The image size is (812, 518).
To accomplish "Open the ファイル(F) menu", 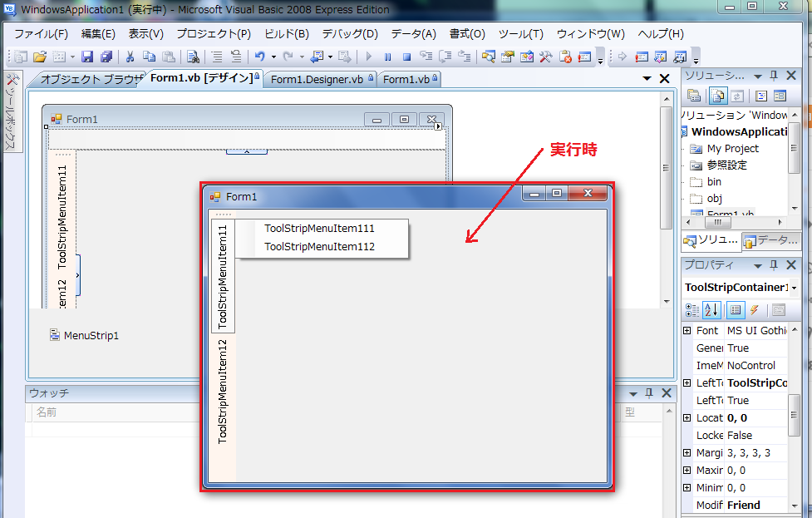I will [41, 34].
